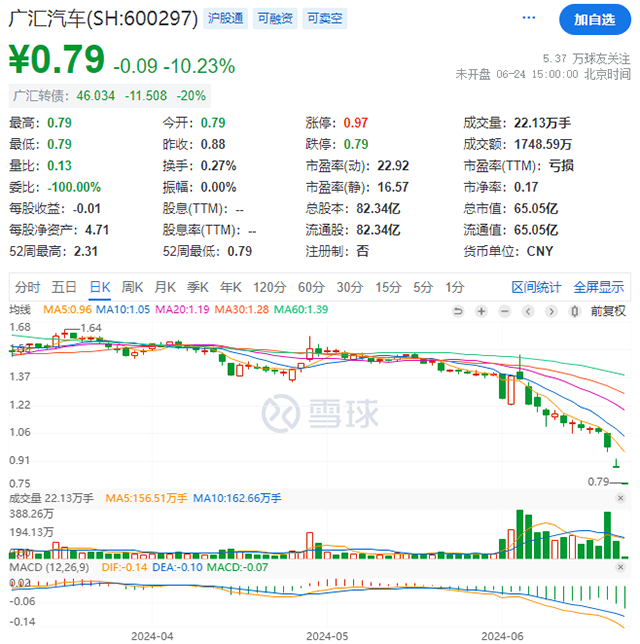Click the 换手 value 0.27%
The height and width of the screenshot is (644, 640).
click(x=218, y=166)
